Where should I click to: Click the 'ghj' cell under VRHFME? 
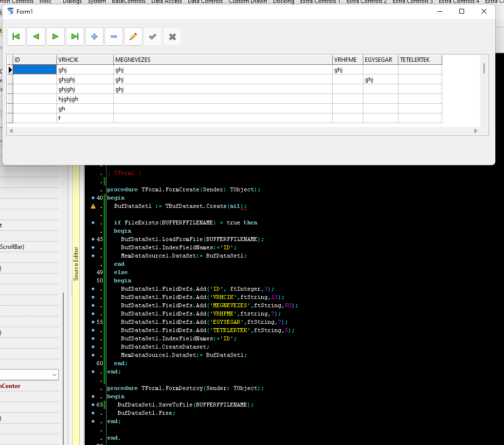[348, 70]
